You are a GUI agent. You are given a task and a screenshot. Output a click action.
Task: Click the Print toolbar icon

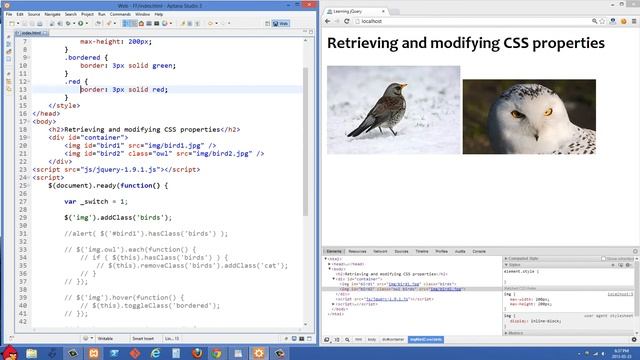[40, 24]
